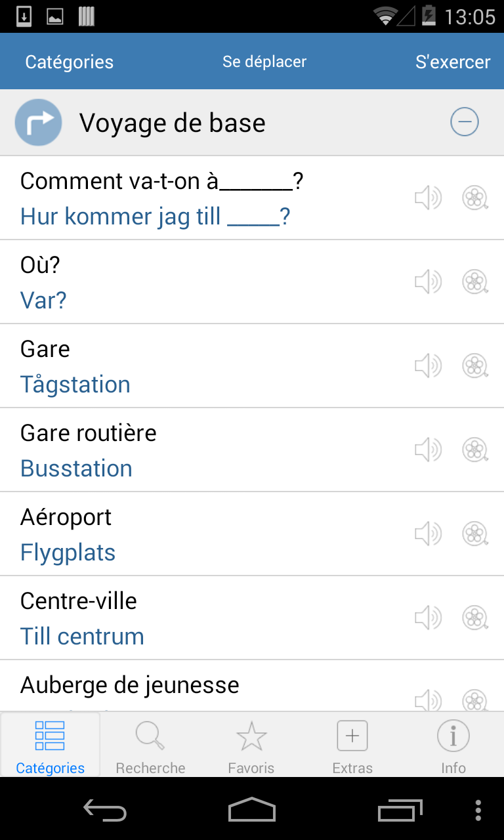Switch to the Favoris tab

[251, 745]
